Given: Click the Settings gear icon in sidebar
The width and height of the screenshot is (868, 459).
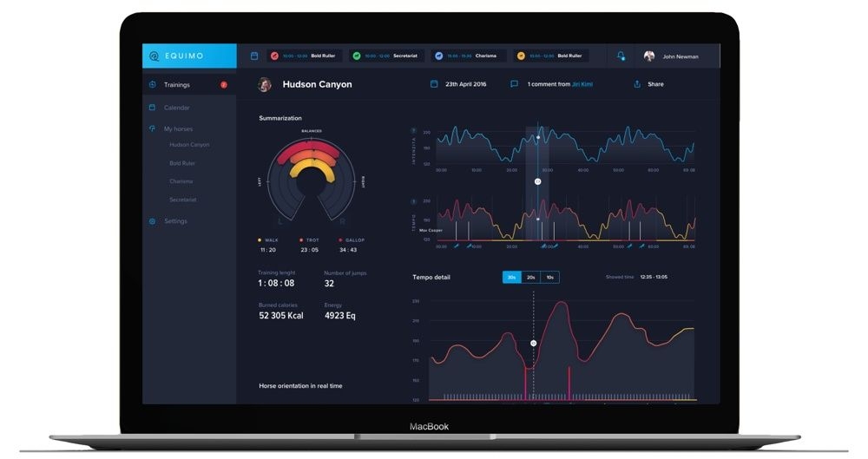Looking at the screenshot, I should click(x=153, y=221).
